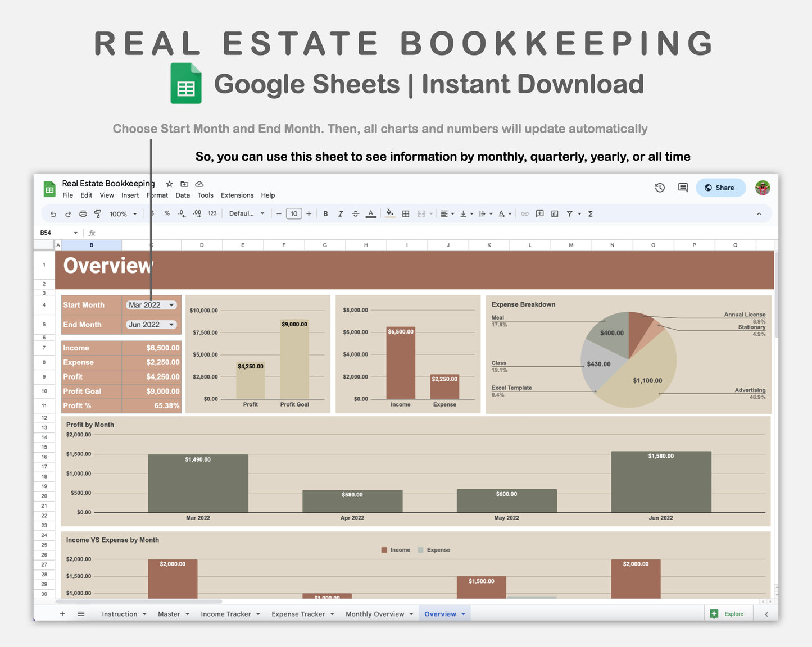Click the Share button
The width and height of the screenshot is (812, 647).
coord(720,188)
